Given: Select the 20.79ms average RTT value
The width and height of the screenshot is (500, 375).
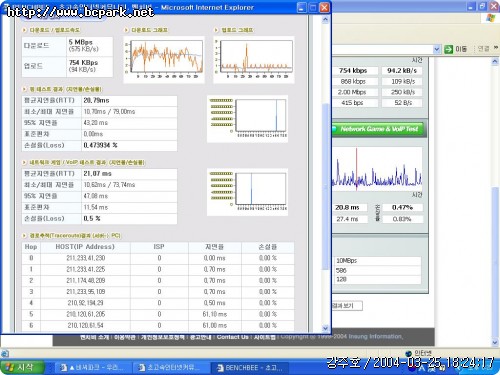Looking at the screenshot, I should [96, 100].
